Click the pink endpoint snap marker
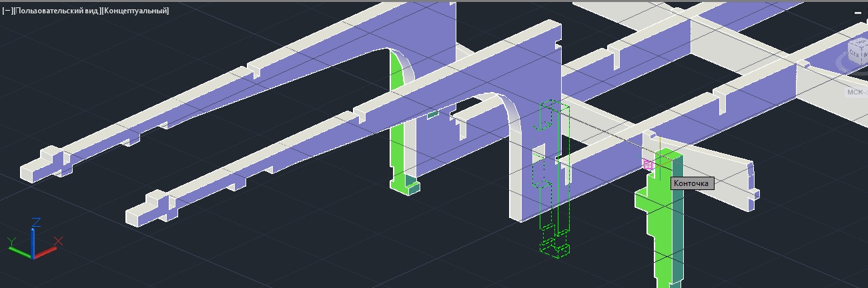 (x=648, y=164)
